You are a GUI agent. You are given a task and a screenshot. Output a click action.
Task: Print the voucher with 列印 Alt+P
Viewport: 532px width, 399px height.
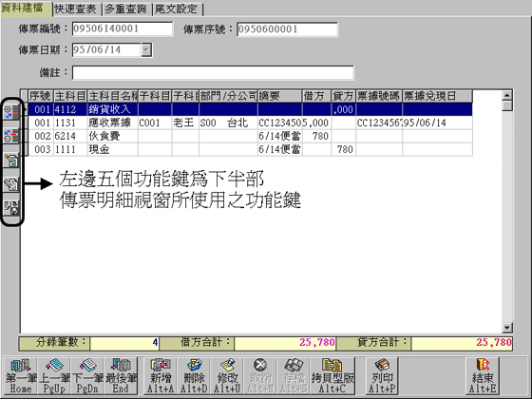point(382,375)
